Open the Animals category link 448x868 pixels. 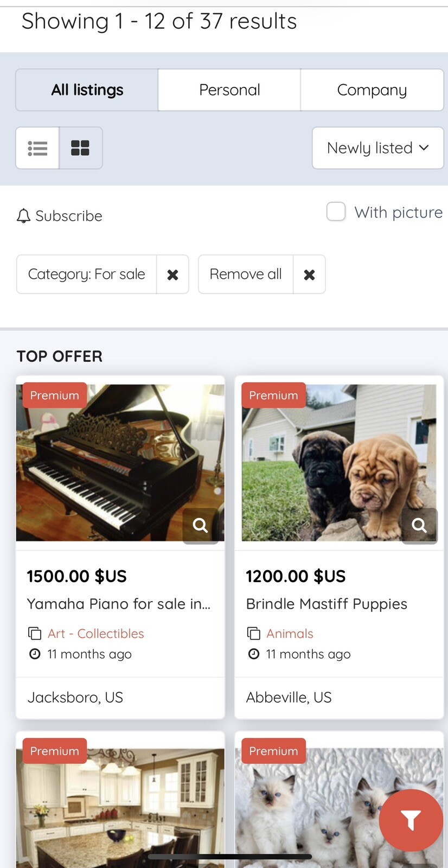tap(290, 634)
